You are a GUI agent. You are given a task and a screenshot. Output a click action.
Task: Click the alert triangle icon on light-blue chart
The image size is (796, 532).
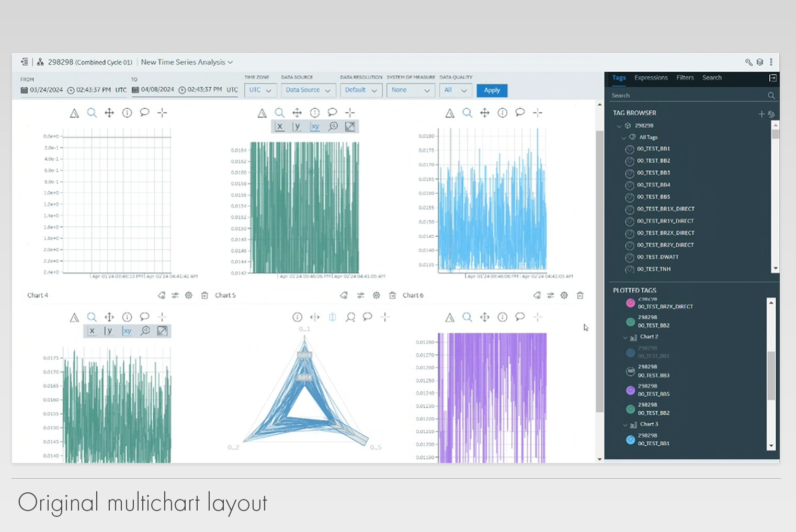(x=450, y=113)
